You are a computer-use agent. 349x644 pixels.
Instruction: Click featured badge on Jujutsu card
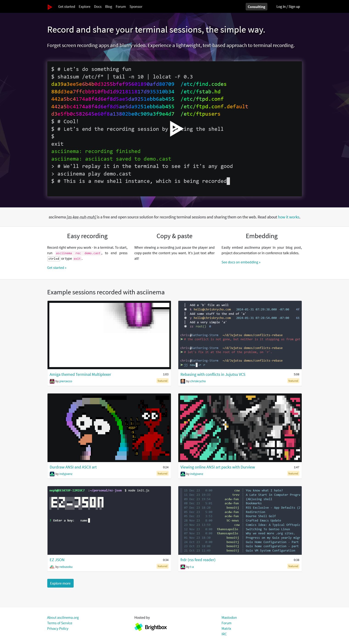[293, 381]
